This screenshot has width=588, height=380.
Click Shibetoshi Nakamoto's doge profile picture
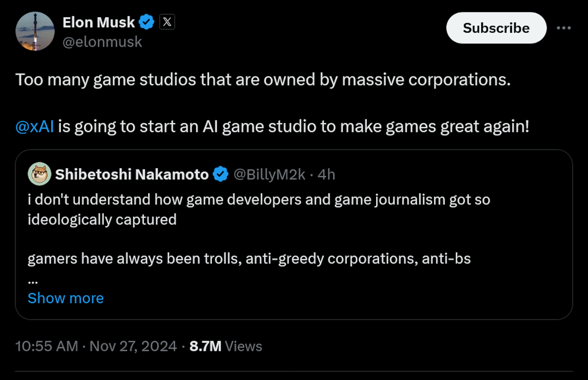(x=38, y=174)
